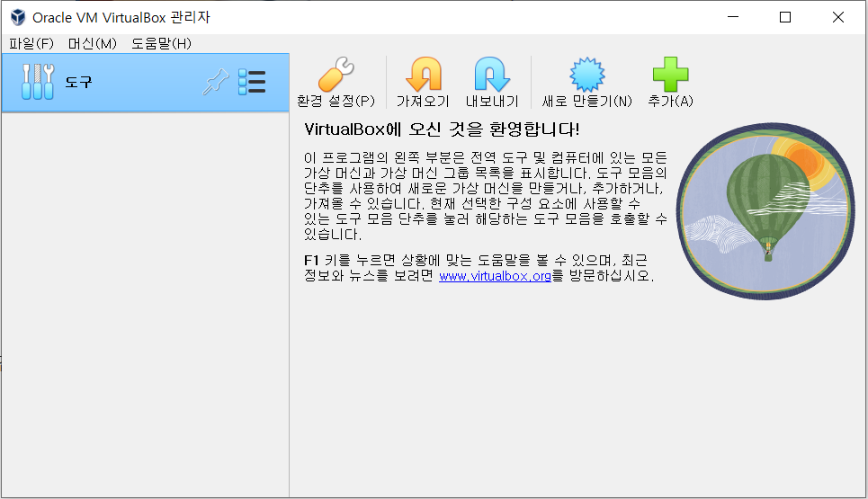Open the 도움말(H) menu
This screenshot has height=499, width=868.
coord(161,43)
